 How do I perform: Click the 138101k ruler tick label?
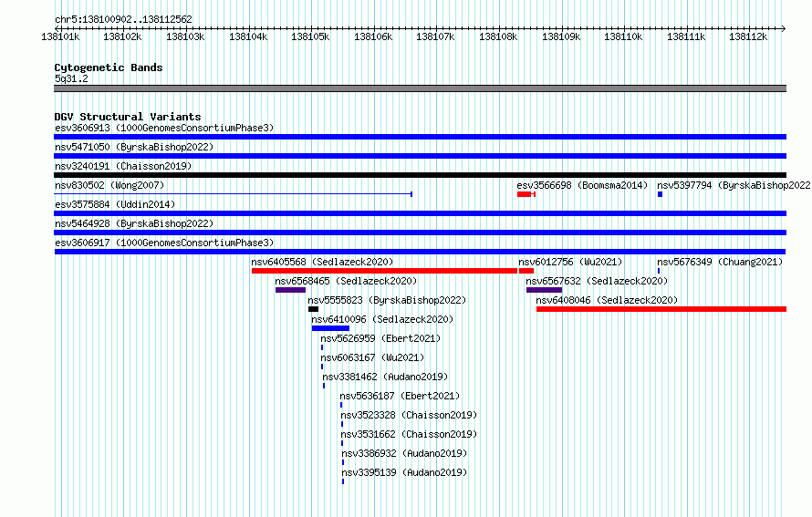coord(60,36)
